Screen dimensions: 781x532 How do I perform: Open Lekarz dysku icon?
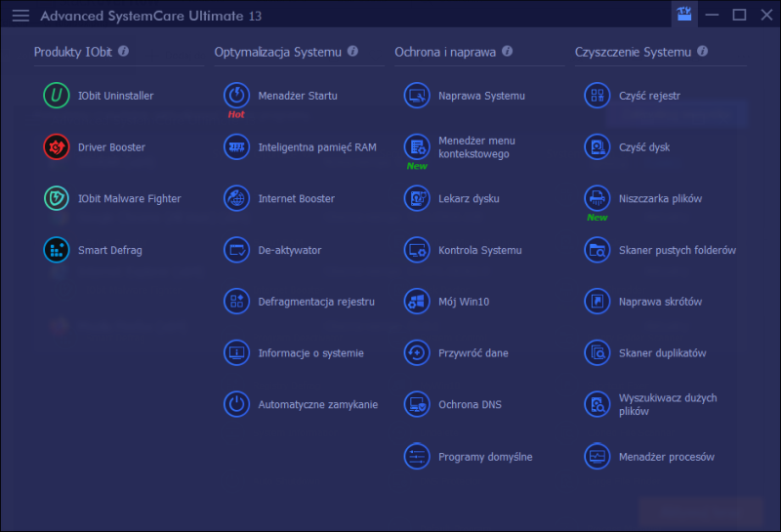[417, 198]
